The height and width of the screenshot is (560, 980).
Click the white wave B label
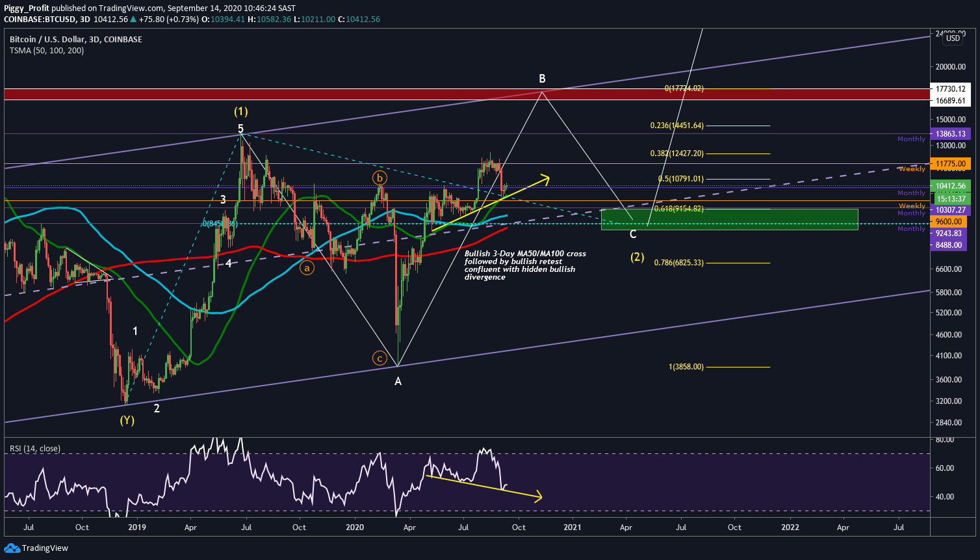(542, 79)
